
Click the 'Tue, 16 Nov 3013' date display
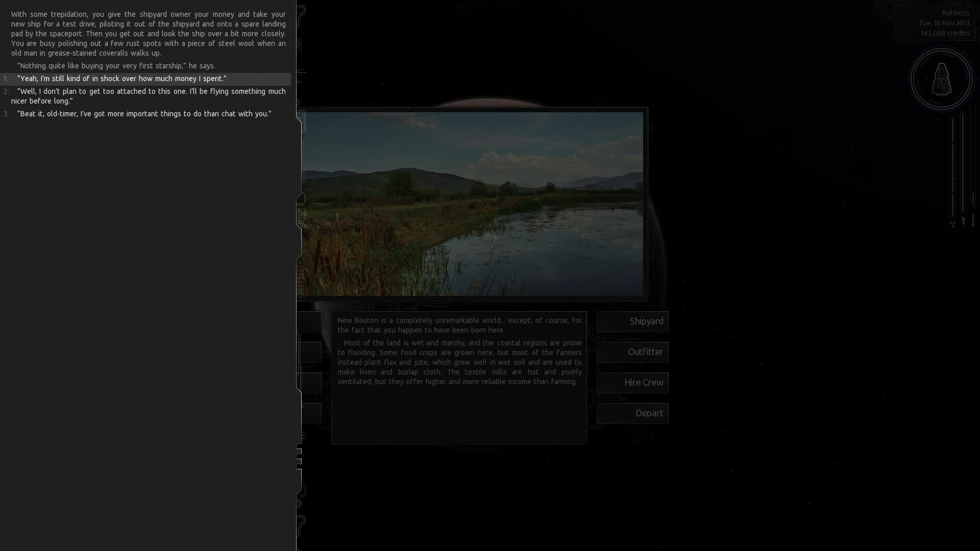pyautogui.click(x=943, y=23)
